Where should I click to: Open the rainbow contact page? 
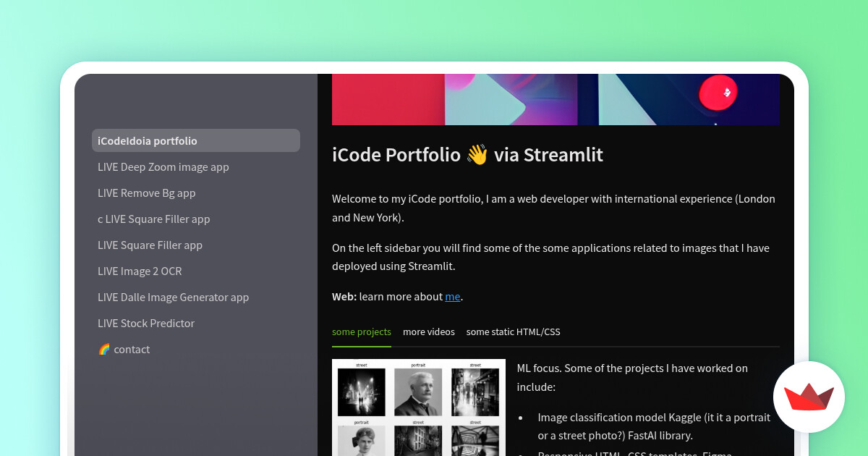tap(124, 350)
